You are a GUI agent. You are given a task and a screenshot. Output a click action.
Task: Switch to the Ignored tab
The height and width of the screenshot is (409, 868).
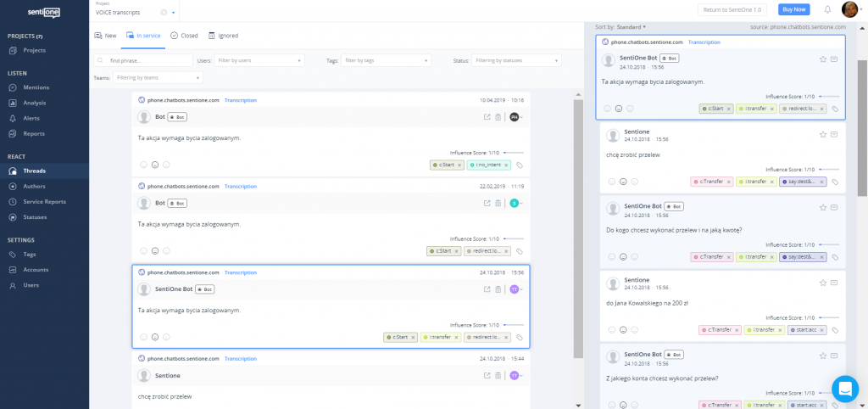pos(223,36)
